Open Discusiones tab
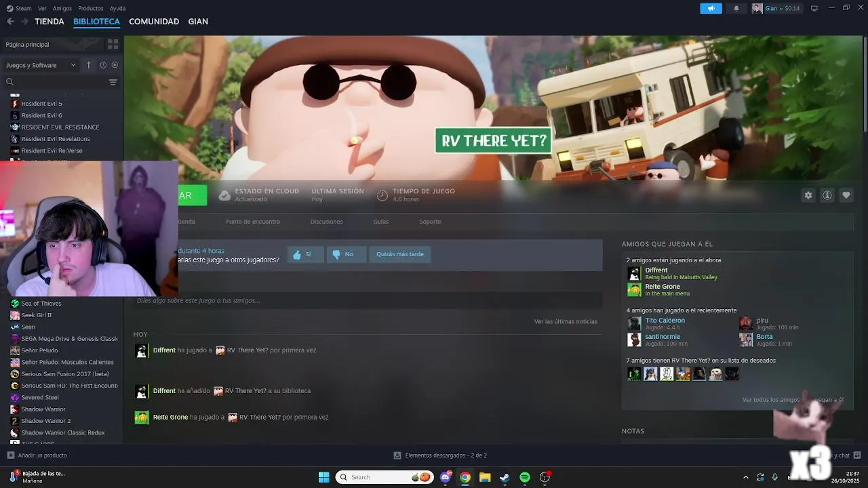Viewport: 868px width, 488px height. (x=326, y=222)
